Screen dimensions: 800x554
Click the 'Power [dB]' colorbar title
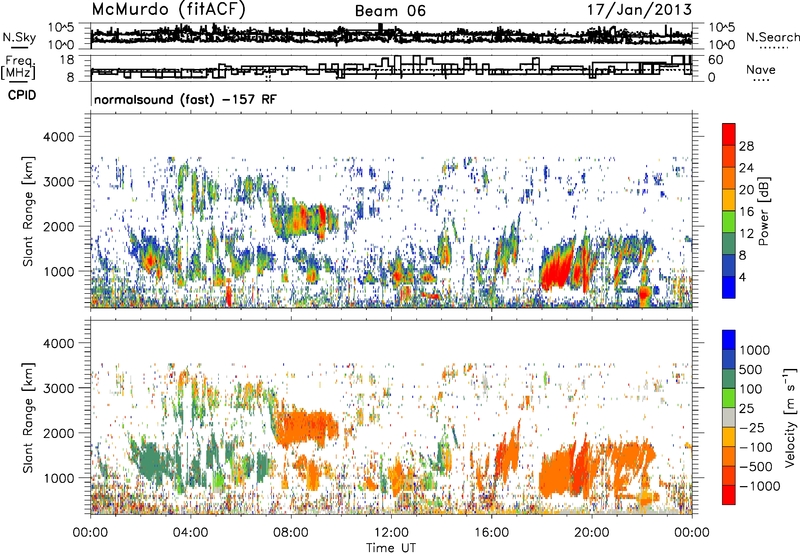(763, 211)
